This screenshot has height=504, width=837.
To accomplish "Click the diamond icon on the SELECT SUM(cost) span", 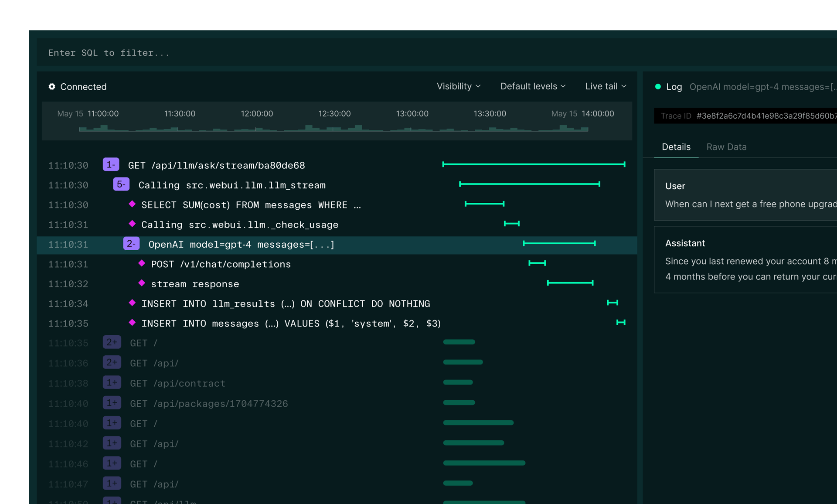I will (132, 204).
